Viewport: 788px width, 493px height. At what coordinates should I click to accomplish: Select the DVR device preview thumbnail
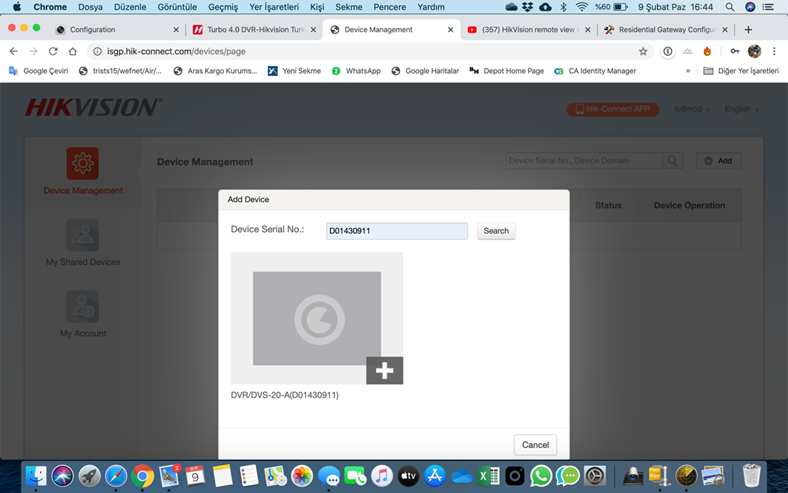coord(316,318)
